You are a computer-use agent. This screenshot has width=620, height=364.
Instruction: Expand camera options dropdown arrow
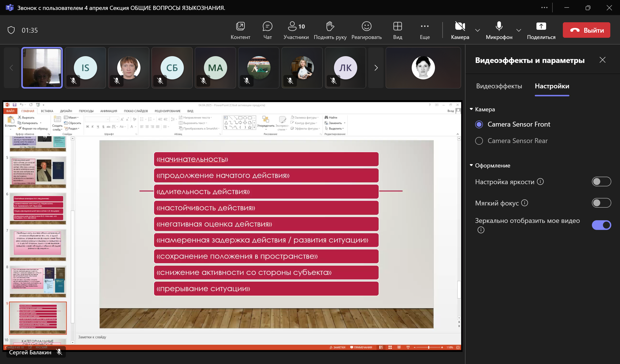(478, 30)
